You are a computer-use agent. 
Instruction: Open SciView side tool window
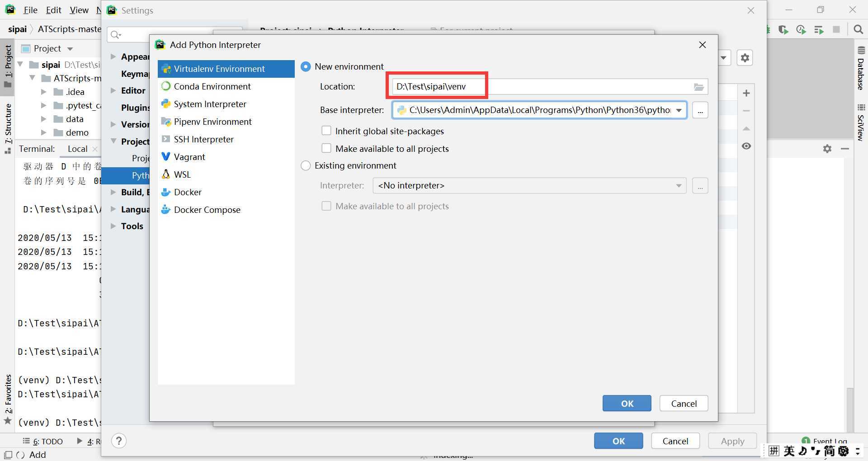[x=861, y=123]
